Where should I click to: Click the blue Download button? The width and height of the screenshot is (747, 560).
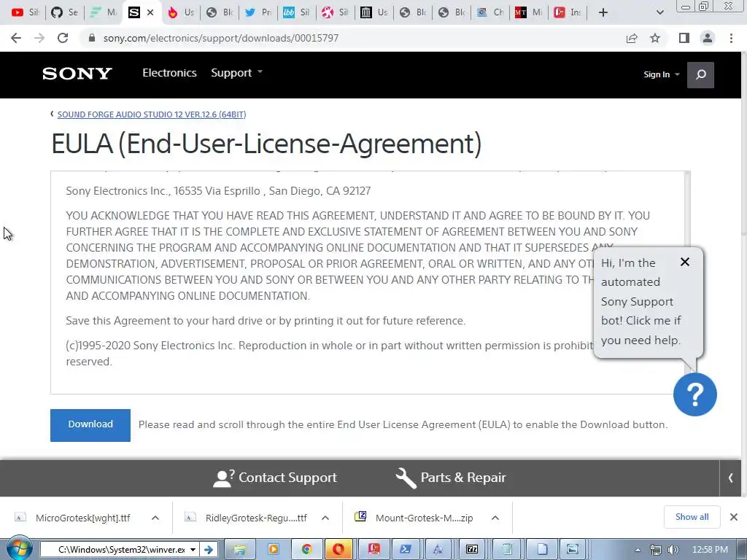pyautogui.click(x=90, y=425)
